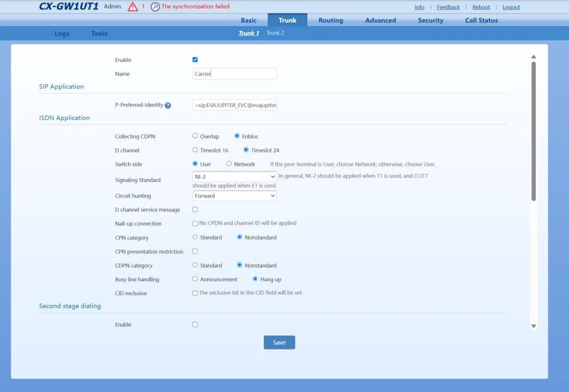Open the Routing tab

(x=331, y=20)
